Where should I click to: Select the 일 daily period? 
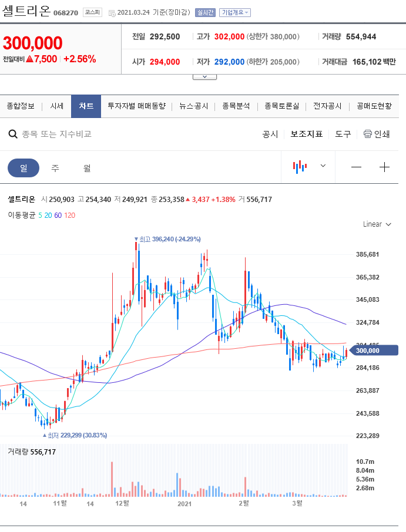tap(24, 167)
